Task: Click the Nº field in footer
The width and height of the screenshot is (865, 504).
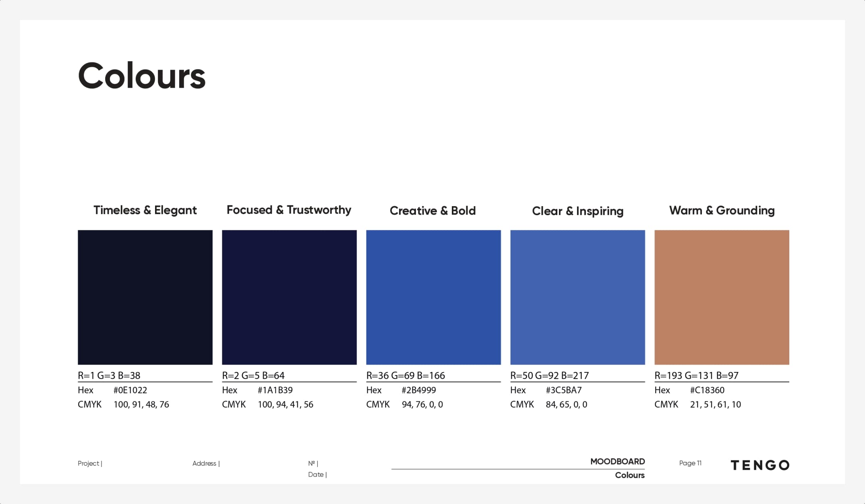Action: click(x=313, y=463)
